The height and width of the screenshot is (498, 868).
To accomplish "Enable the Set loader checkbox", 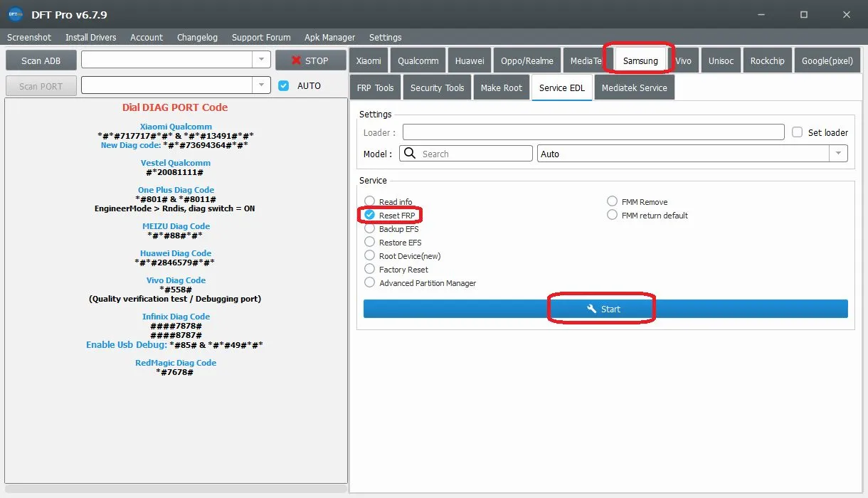I will coord(798,132).
